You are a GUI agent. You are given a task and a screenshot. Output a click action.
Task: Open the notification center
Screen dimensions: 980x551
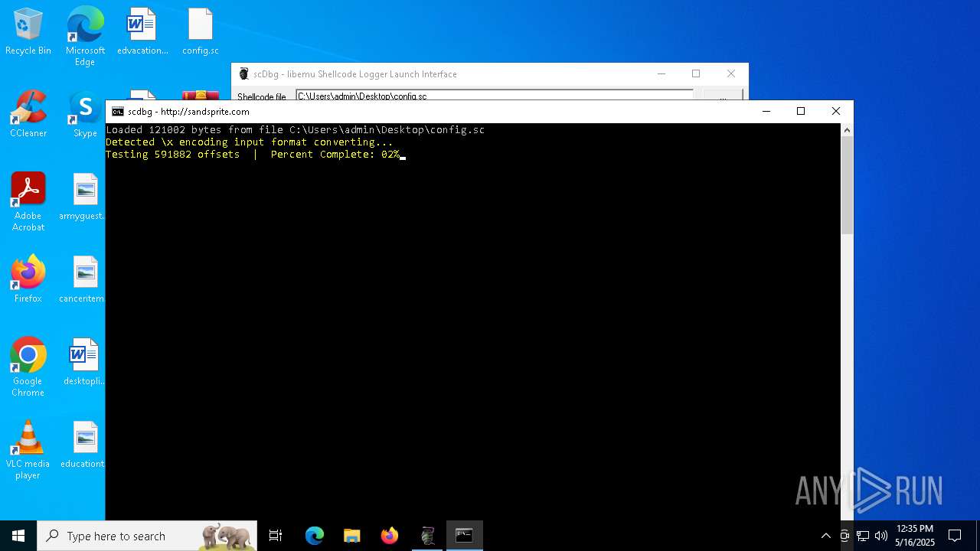click(x=955, y=536)
